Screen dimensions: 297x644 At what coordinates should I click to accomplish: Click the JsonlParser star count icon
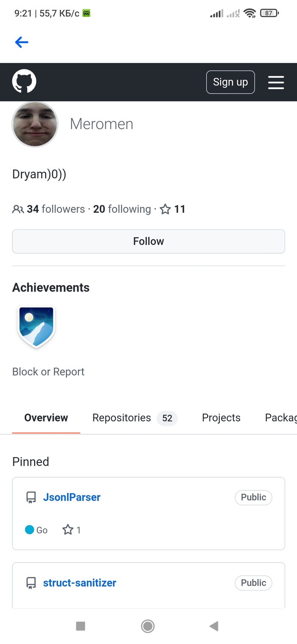(x=68, y=530)
